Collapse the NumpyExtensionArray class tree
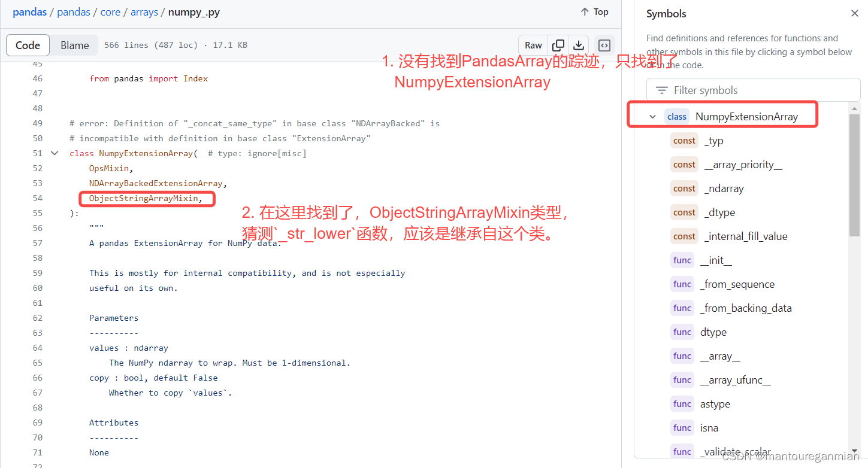Screen dimensions: 868x468 [x=652, y=117]
